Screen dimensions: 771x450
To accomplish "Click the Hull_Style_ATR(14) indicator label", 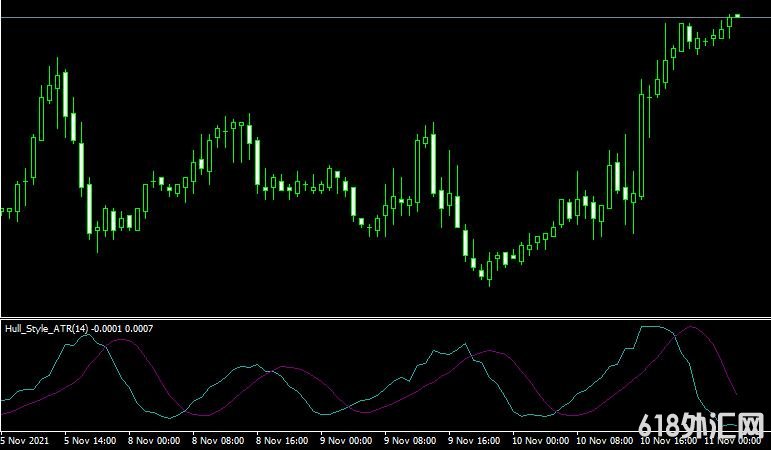I will 50,329.
